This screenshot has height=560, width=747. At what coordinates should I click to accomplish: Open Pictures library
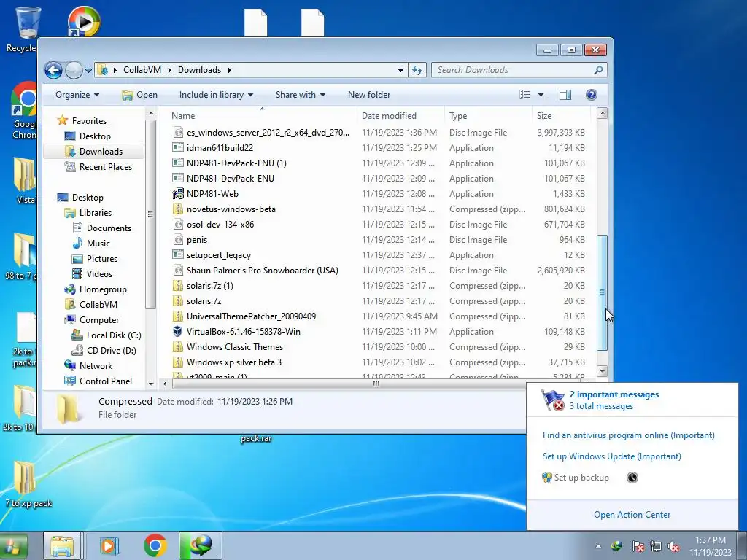click(x=102, y=259)
